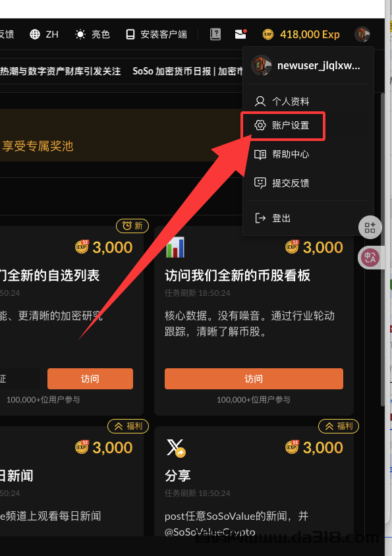The width and height of the screenshot is (392, 556).
Task: Choose 提交反馈 in the user menu
Action: click(282, 183)
